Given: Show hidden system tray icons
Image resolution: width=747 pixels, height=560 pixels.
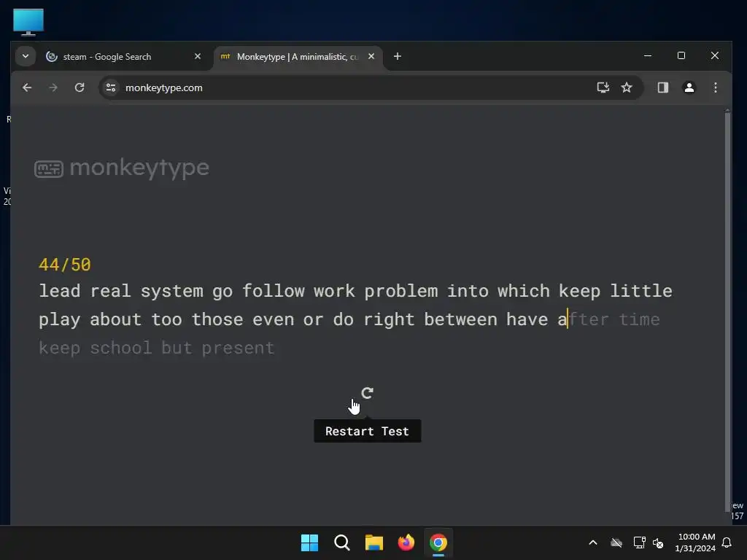Looking at the screenshot, I should (593, 542).
